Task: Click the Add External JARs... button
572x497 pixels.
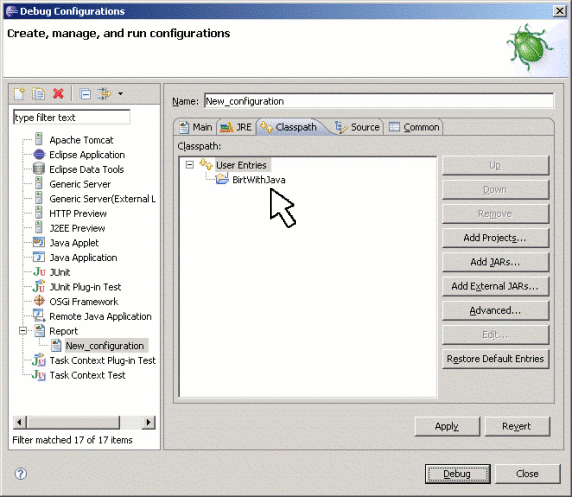Action: (x=495, y=286)
